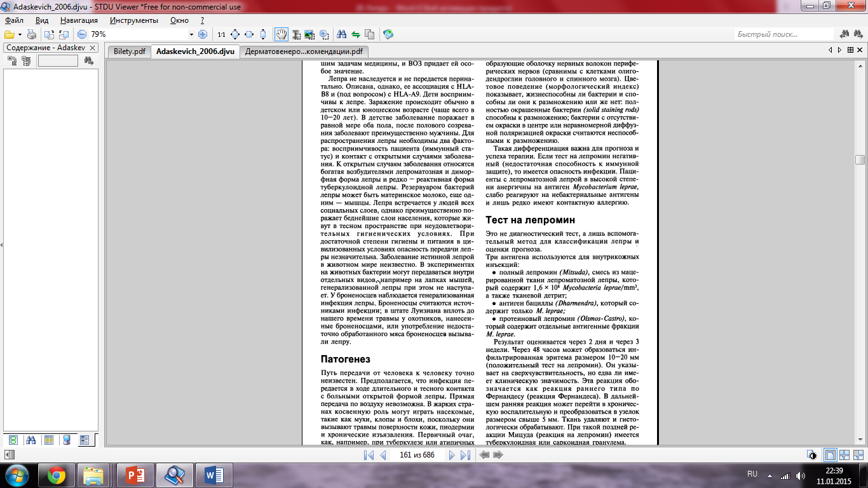Navigate forward in view history
The image size is (868, 488).
tap(498, 455)
